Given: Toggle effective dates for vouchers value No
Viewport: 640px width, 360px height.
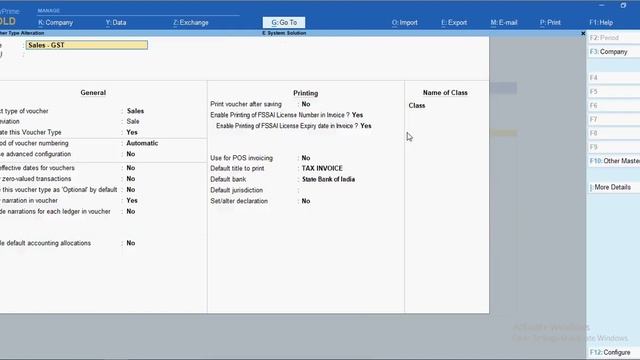Looking at the screenshot, I should [131, 168].
